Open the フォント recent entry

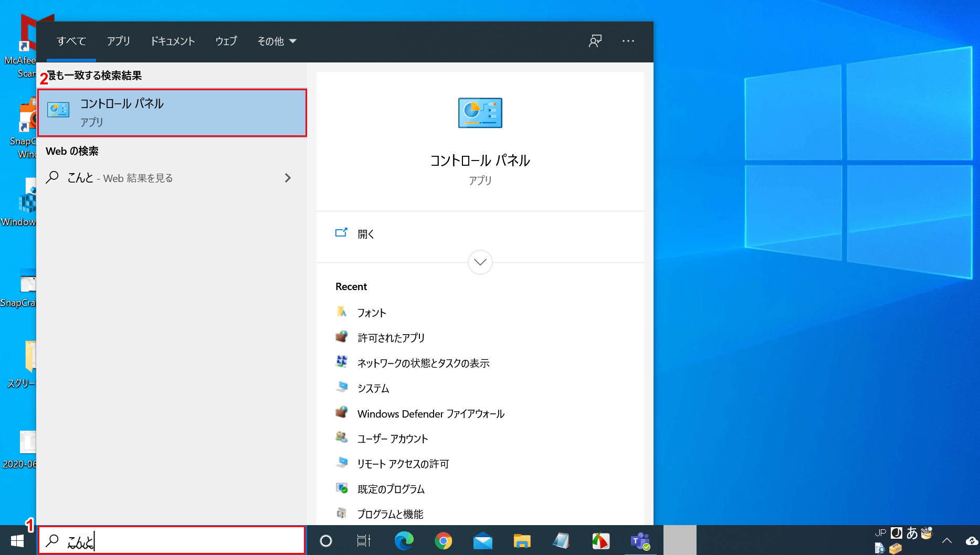[x=372, y=313]
